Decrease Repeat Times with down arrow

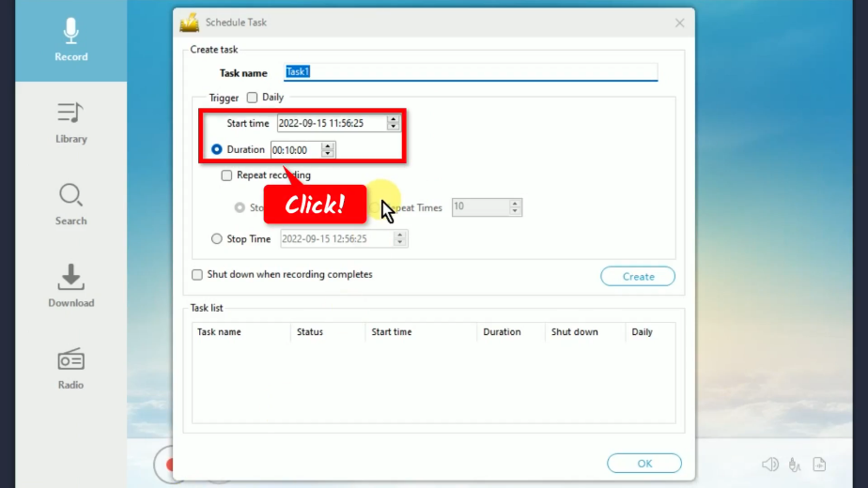coord(515,211)
